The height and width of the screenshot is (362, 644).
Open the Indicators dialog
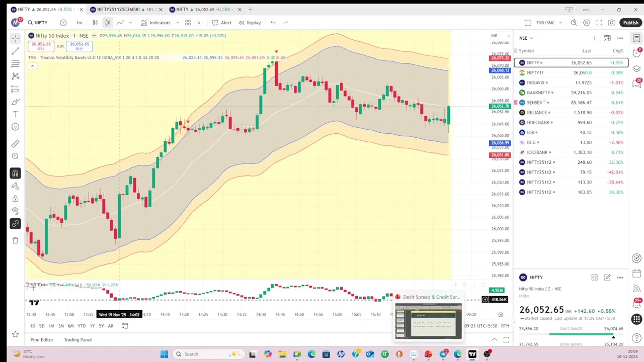(x=155, y=23)
